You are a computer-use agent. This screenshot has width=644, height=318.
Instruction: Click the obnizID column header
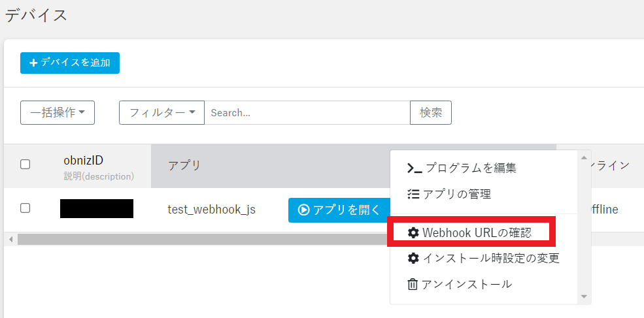pos(83,161)
